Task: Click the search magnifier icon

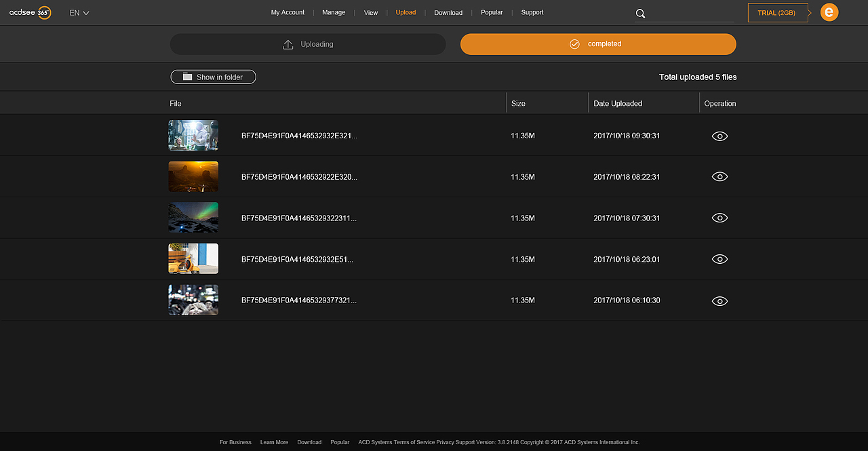Action: click(x=641, y=14)
